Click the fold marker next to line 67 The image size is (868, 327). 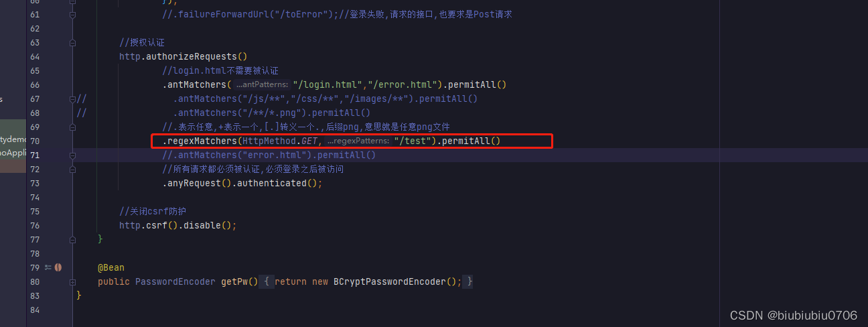coord(73,99)
